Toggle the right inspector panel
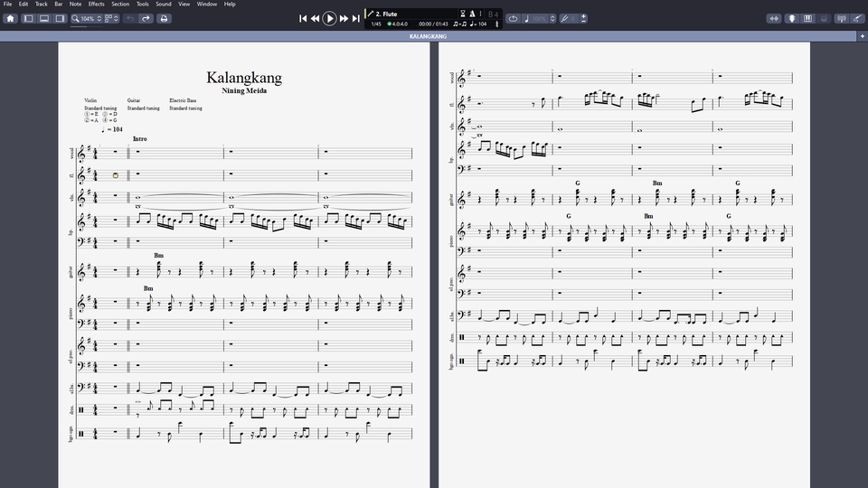This screenshot has width=868, height=488. tap(60, 18)
